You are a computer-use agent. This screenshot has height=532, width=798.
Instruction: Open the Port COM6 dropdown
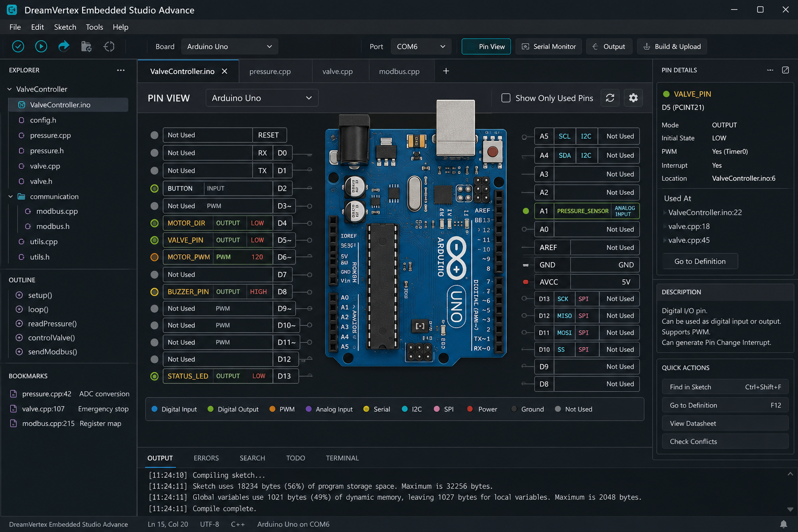[421, 46]
